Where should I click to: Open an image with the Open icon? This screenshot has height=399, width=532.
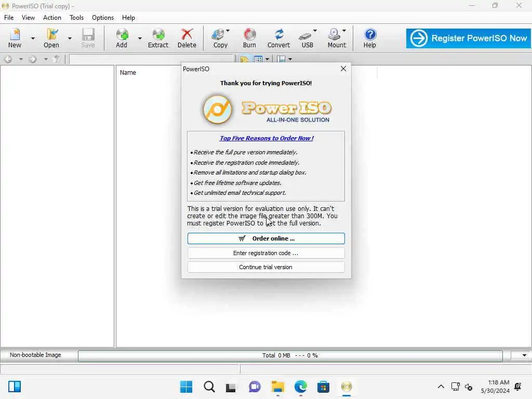(51, 38)
